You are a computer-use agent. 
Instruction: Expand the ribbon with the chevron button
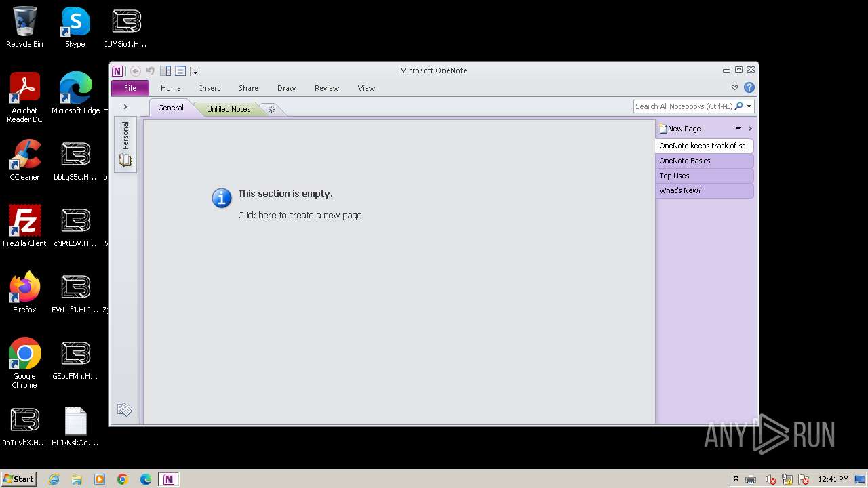click(x=734, y=88)
